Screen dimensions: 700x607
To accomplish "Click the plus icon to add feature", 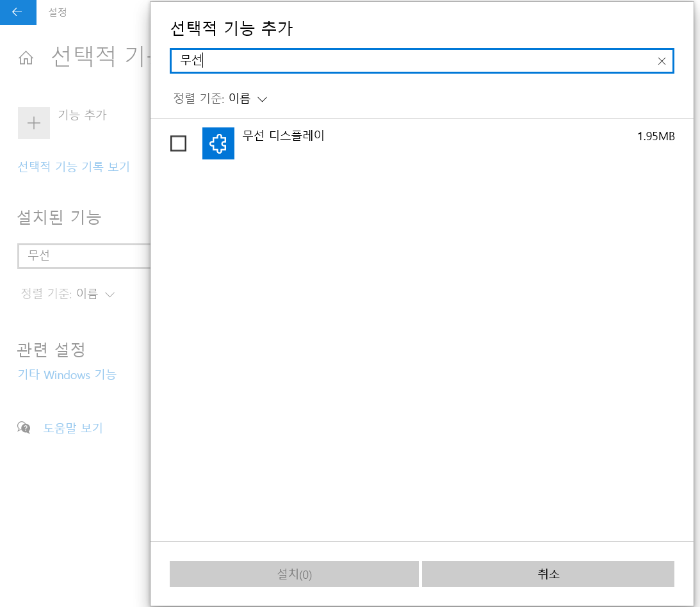I will tap(34, 123).
